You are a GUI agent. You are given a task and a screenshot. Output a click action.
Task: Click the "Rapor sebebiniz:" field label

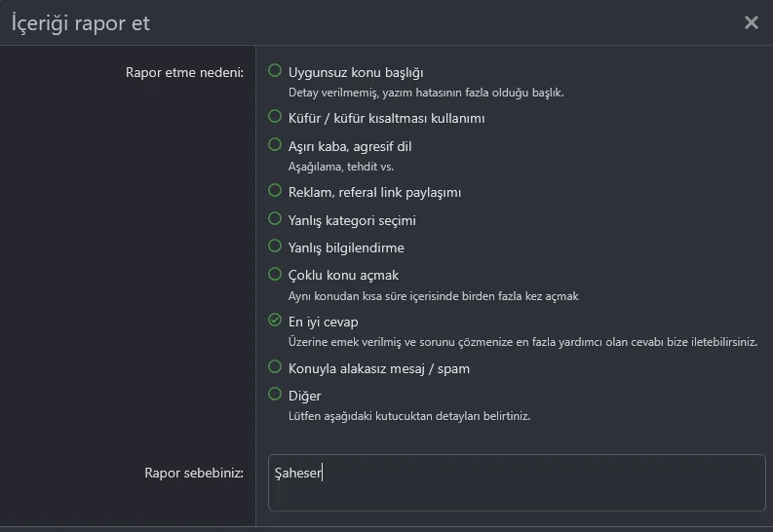click(x=194, y=473)
